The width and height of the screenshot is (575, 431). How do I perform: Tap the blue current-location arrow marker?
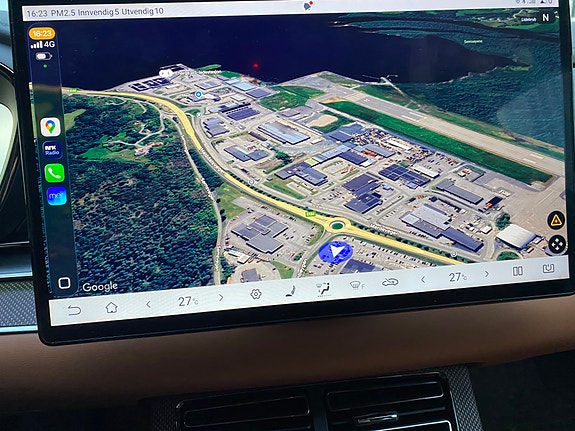pos(335,252)
